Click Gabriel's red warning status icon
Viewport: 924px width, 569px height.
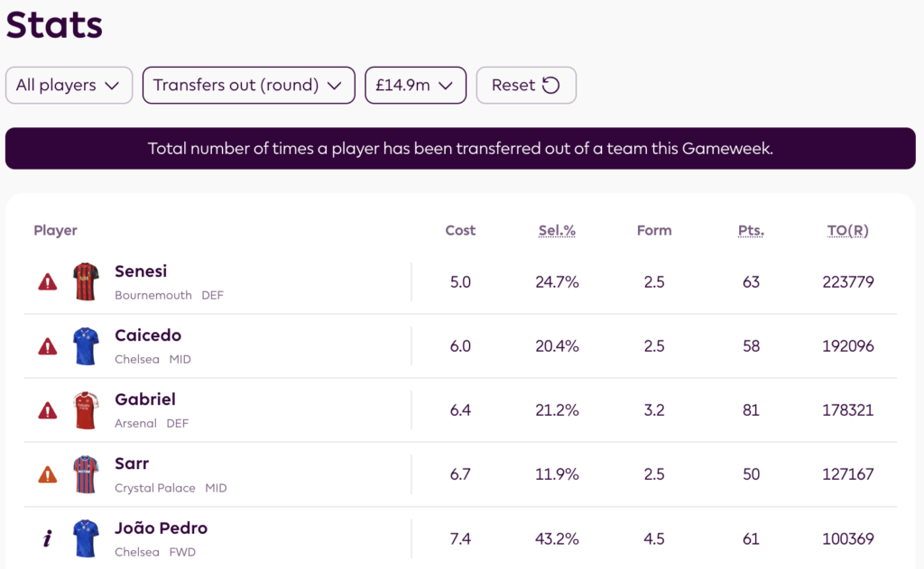coord(48,410)
